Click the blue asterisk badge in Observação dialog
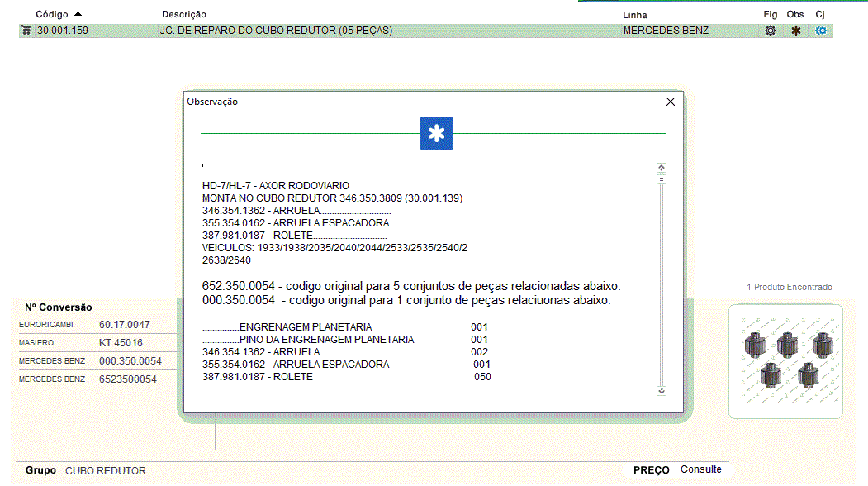Image resolution: width=868 pixels, height=486 pixels. 436,134
